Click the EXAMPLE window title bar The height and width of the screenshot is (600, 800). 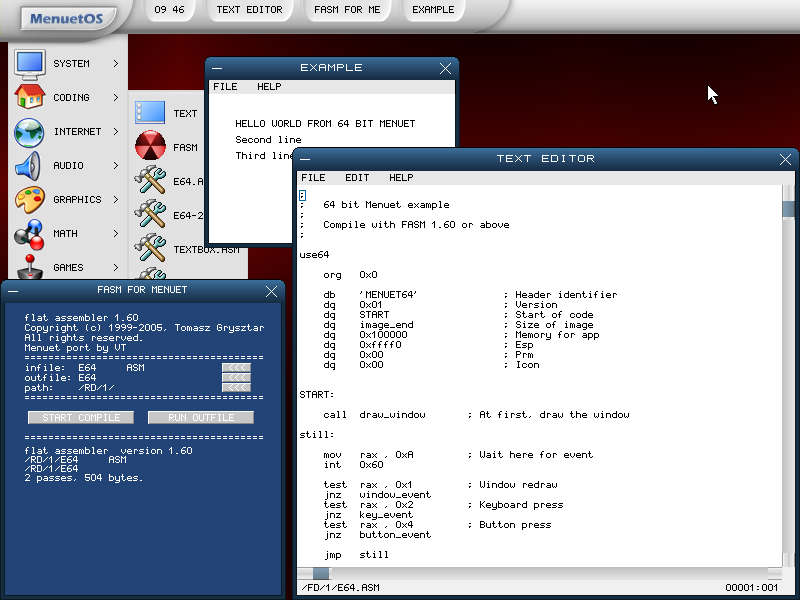pyautogui.click(x=331, y=68)
